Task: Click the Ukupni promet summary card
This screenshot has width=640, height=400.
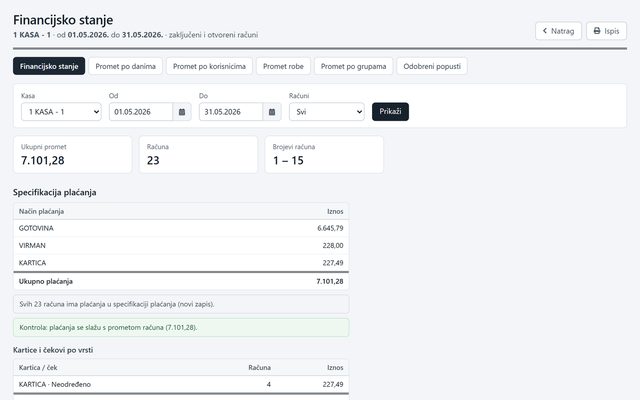Action: pos(73,154)
